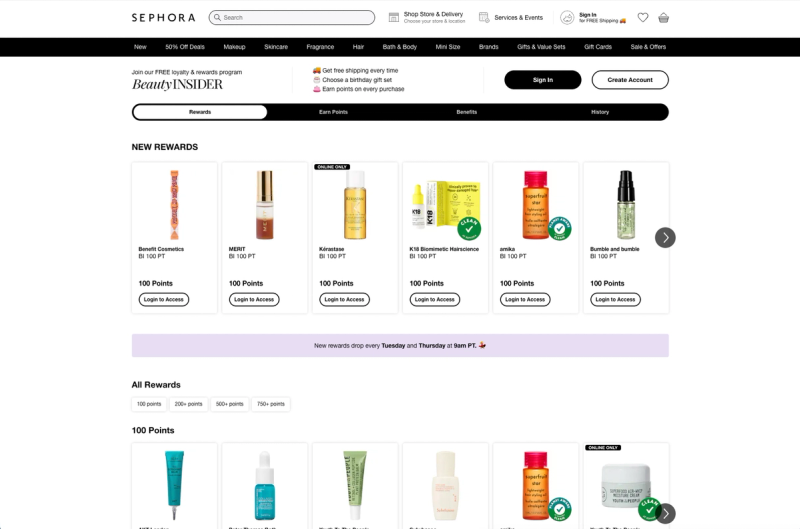
Task: Click Login to Access under K18 Biomimetic Hairscience
Action: tap(435, 299)
